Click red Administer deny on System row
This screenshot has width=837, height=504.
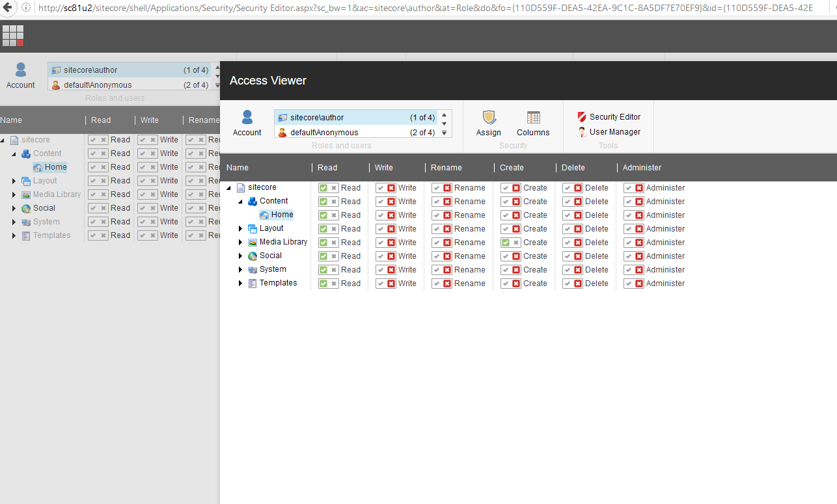point(639,270)
